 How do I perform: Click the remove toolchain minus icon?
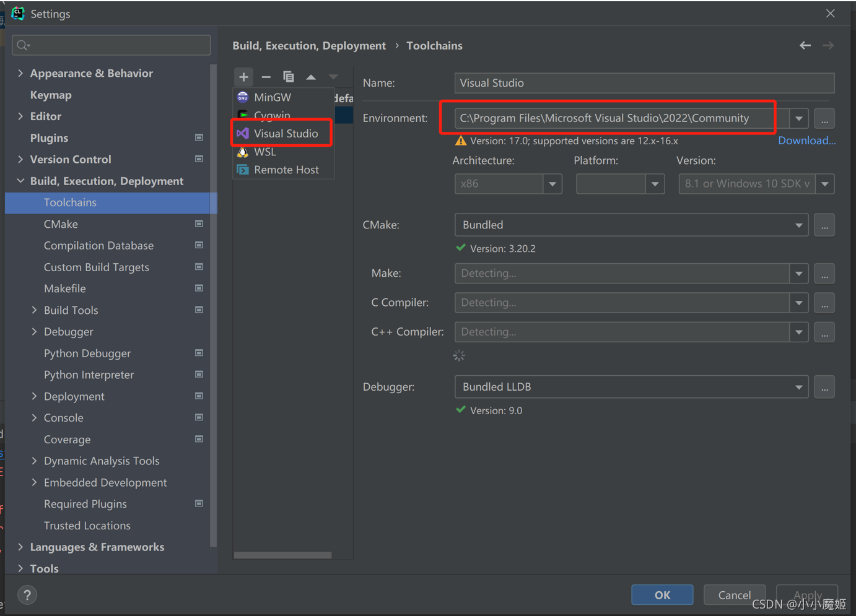coord(266,77)
